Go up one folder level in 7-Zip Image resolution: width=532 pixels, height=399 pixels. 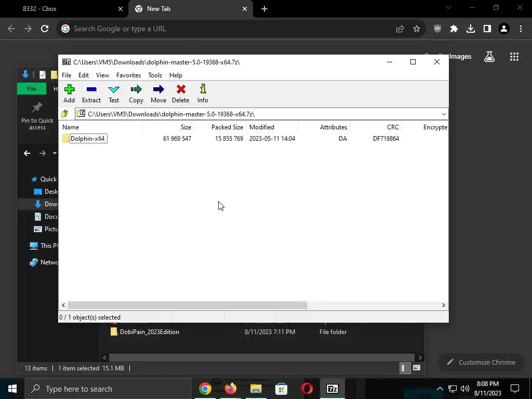pos(65,114)
